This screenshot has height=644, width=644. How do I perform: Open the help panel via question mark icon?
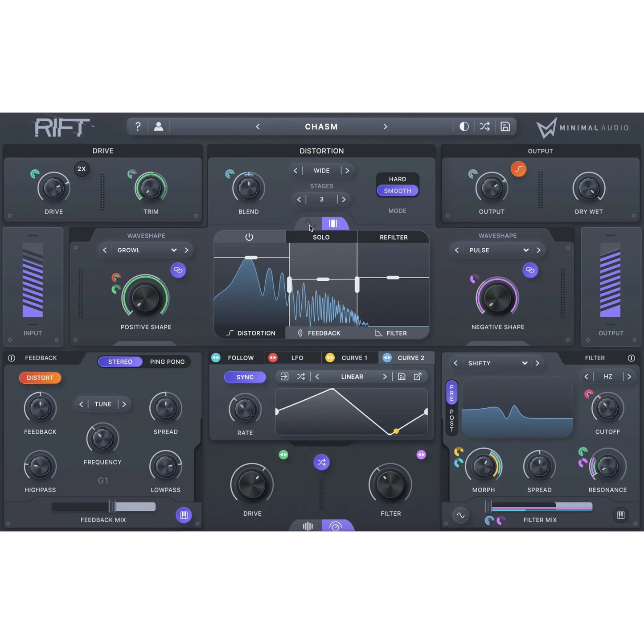(138, 127)
